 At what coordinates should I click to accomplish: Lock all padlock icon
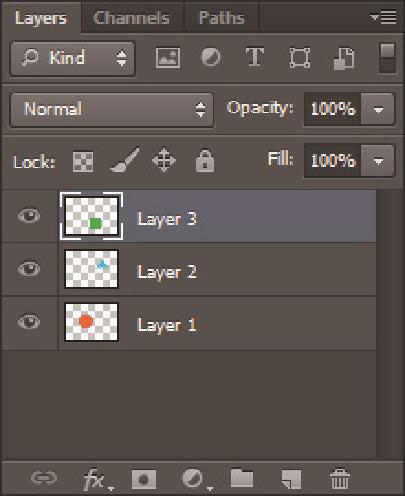pyautogui.click(x=205, y=161)
